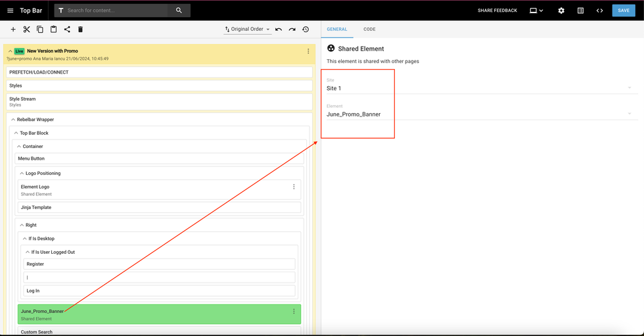Click the Save button
This screenshot has width=644, height=336.
[x=623, y=11]
